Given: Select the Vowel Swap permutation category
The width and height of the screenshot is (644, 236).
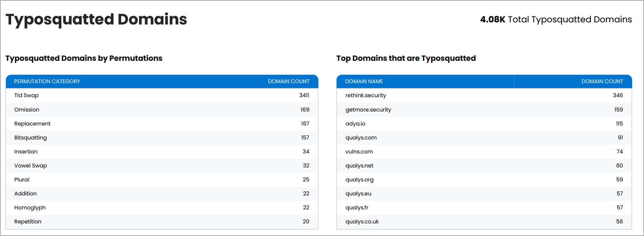Looking at the screenshot, I should [x=30, y=166].
